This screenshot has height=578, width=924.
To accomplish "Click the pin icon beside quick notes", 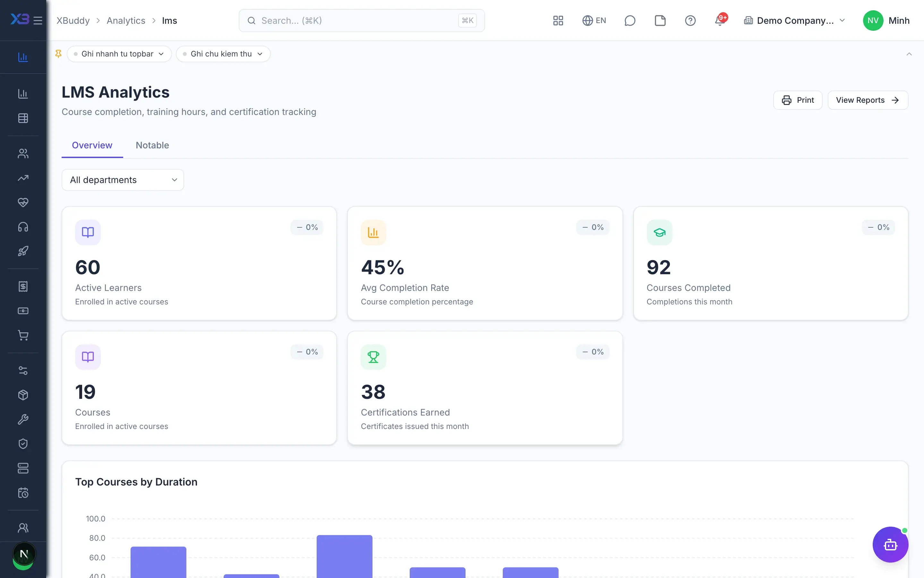I will point(58,54).
